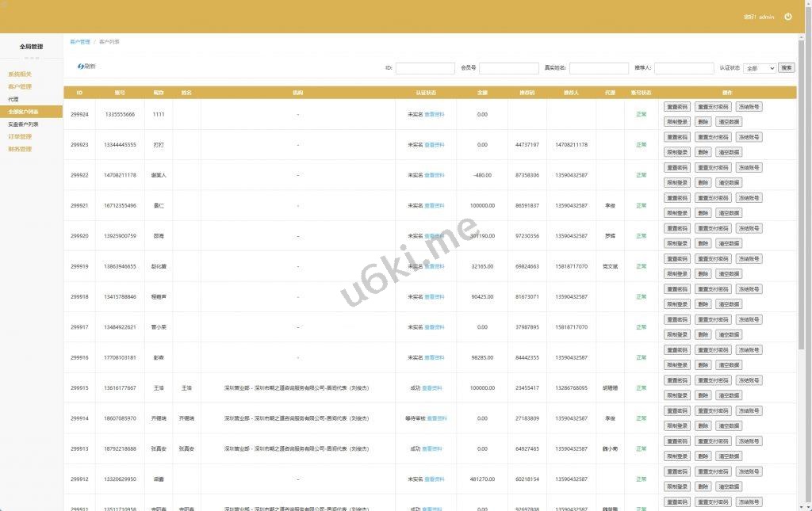Click the 刷新 refresh icon
This screenshot has height=511, width=812.
click(x=81, y=67)
